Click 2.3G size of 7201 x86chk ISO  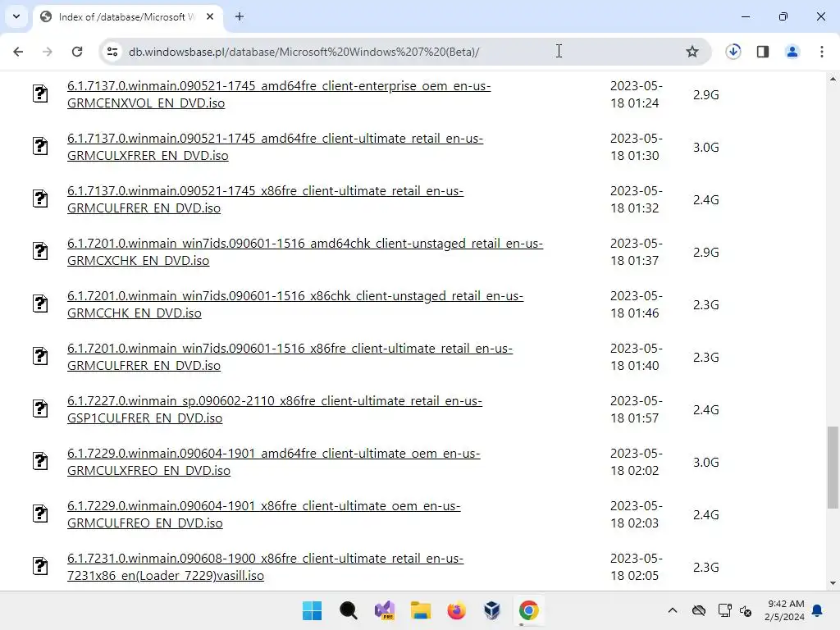706,305
